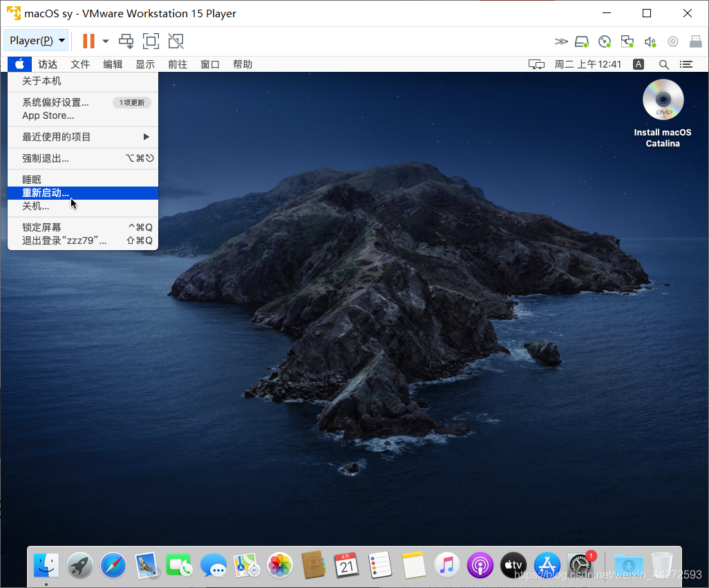
Task: Toggle the VM network adapter device
Action: click(627, 41)
